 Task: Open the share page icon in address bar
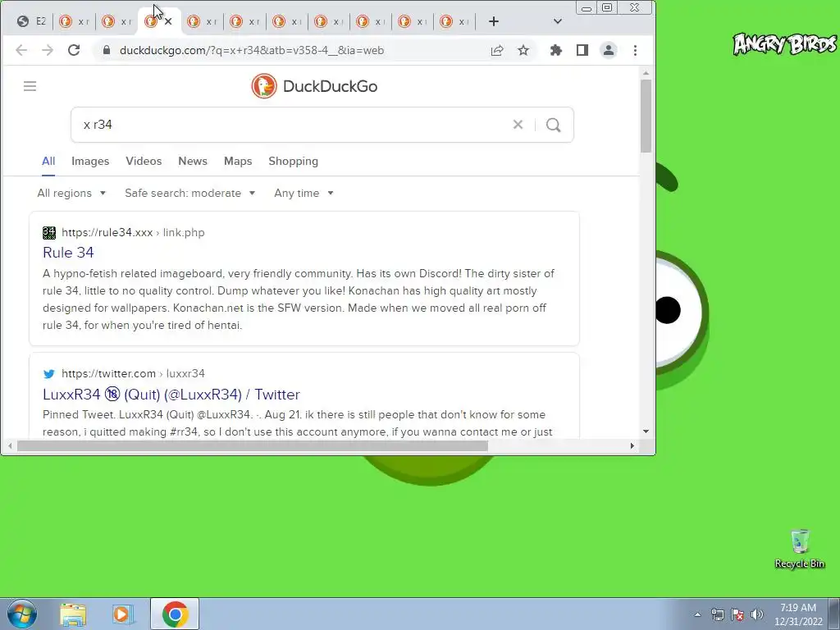pos(497,50)
